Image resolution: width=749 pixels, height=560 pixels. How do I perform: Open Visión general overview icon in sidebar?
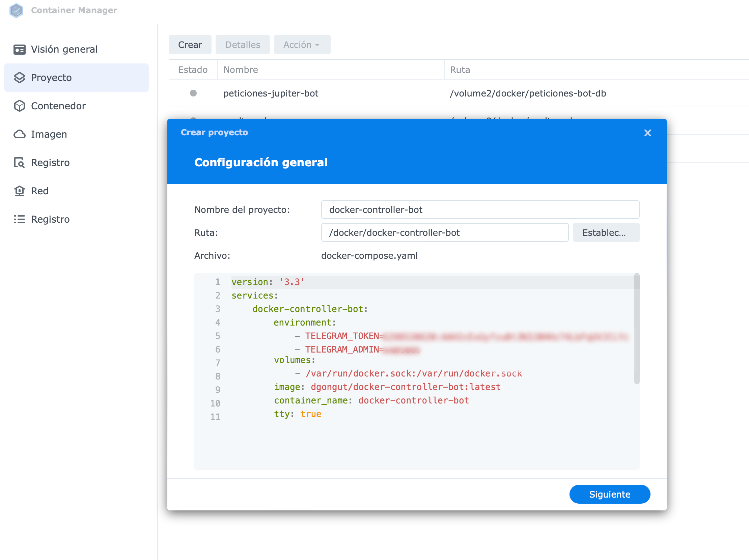tap(19, 50)
